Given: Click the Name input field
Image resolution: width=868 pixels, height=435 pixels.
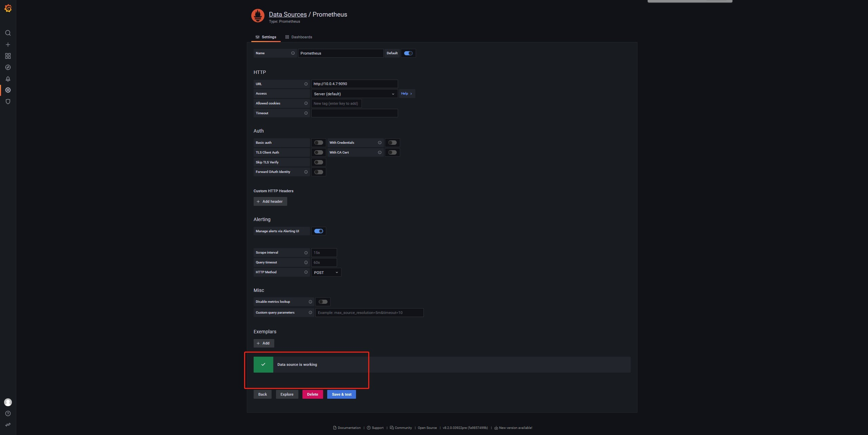Looking at the screenshot, I should pos(341,53).
